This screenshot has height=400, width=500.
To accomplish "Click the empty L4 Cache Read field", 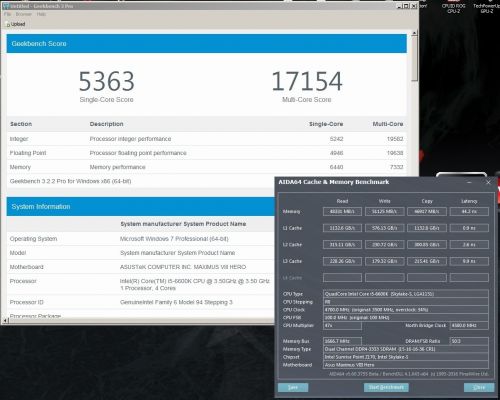I will coord(342,277).
